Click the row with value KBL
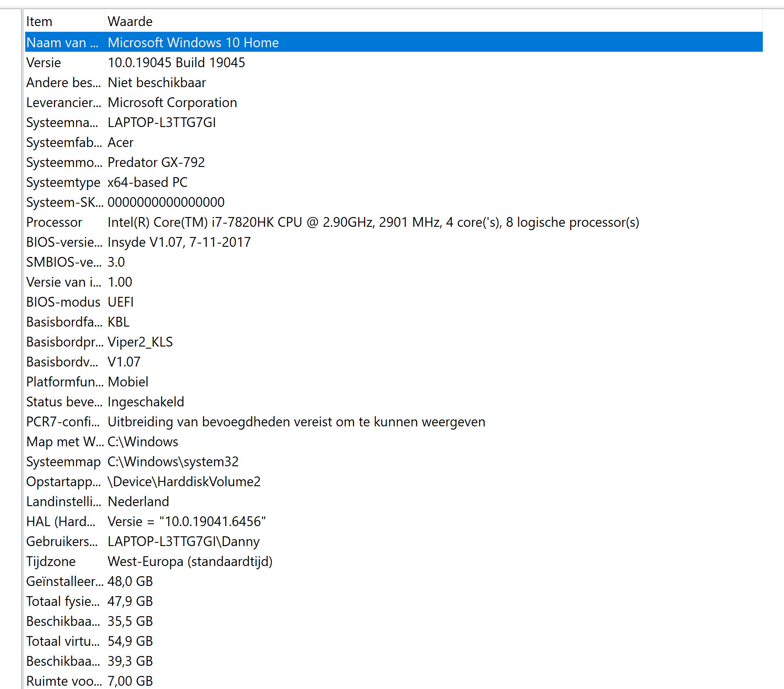The height and width of the screenshot is (689, 784). [394, 322]
